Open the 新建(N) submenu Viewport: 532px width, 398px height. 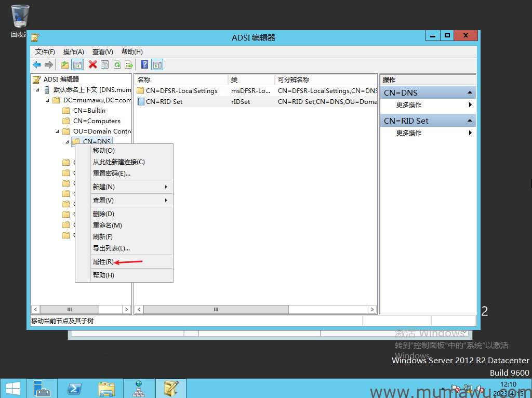point(104,187)
